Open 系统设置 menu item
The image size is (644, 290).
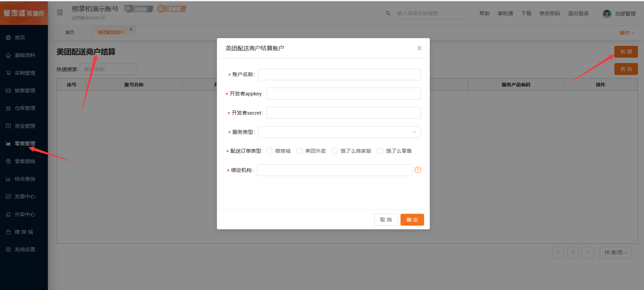coord(25,250)
